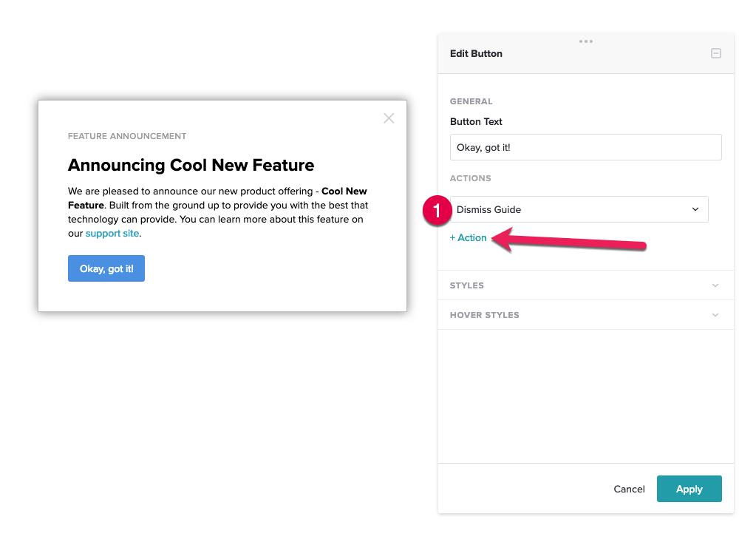Expand the Styles section

[586, 285]
